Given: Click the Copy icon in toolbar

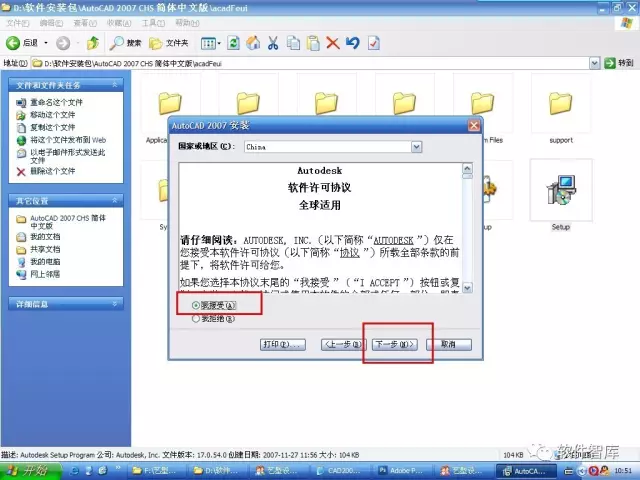Looking at the screenshot, I should (x=293, y=43).
